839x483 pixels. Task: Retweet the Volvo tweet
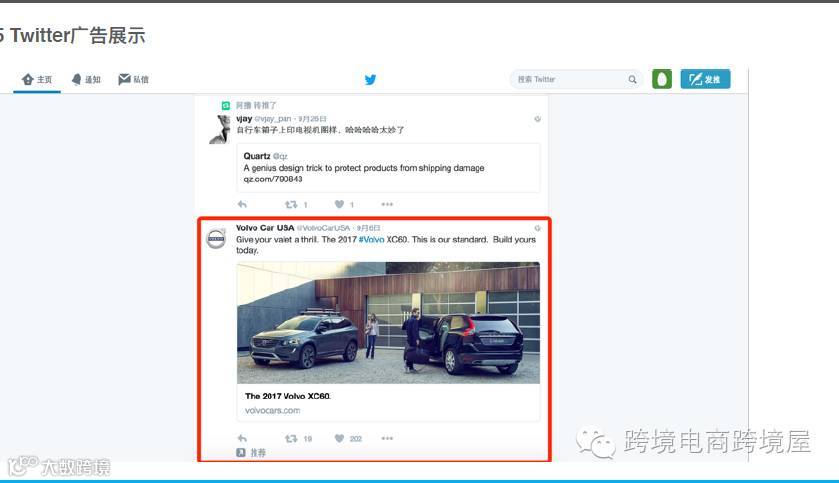point(291,439)
